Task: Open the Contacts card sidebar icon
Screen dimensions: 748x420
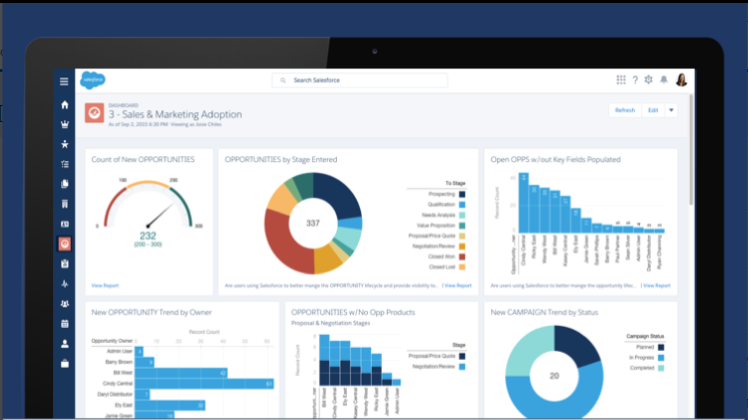Action: pos(64,224)
